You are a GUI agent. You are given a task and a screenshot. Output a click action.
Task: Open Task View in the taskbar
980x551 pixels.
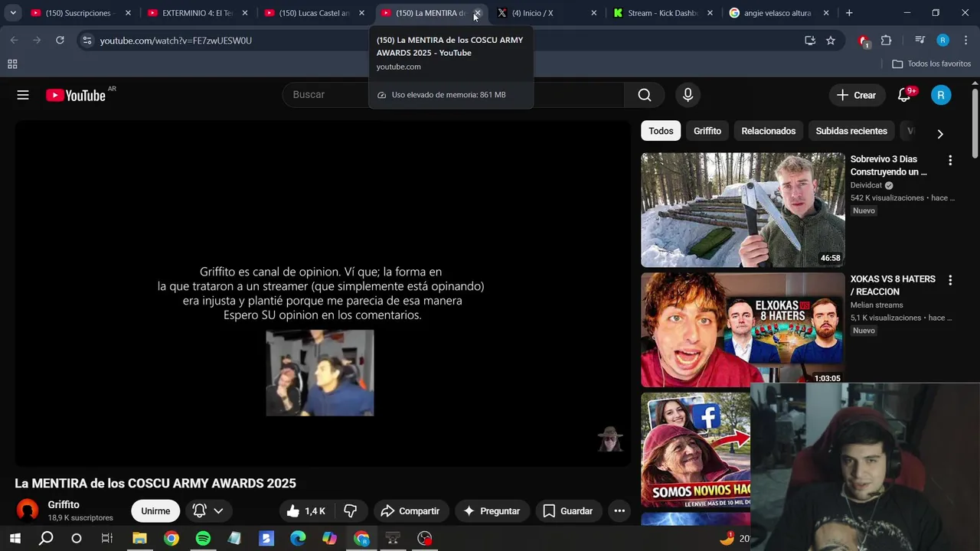[107, 538]
